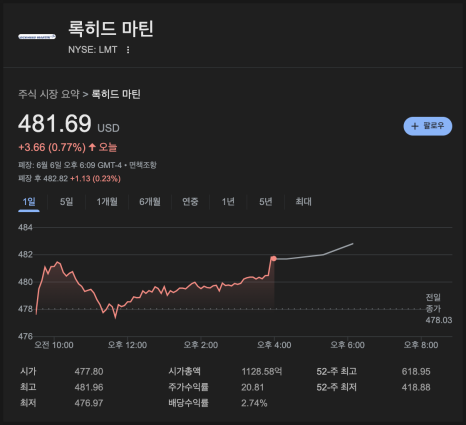Switch to the 5일 chart tab

[x=66, y=202]
